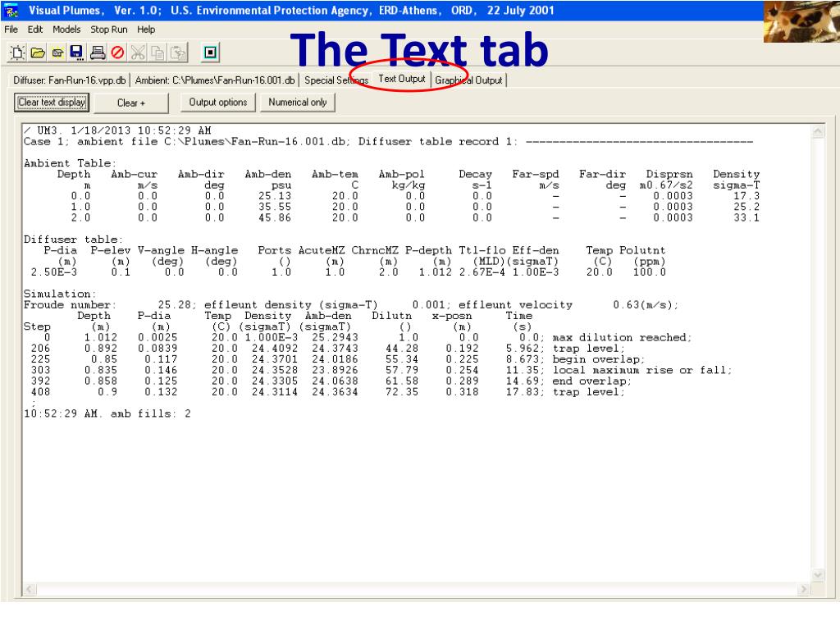Click the horizontal scrollbar right arrow
840x630 pixels.
point(803,589)
